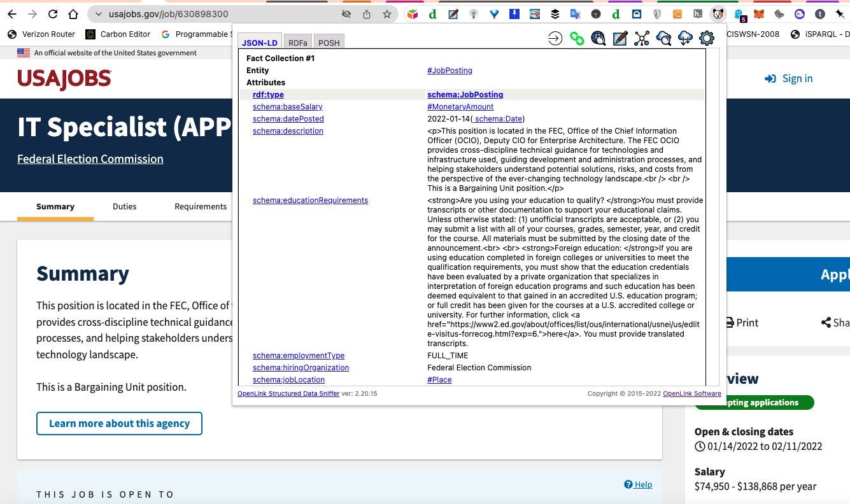Click the black layers stack extension icon
850x504 pixels.
coord(555,14)
